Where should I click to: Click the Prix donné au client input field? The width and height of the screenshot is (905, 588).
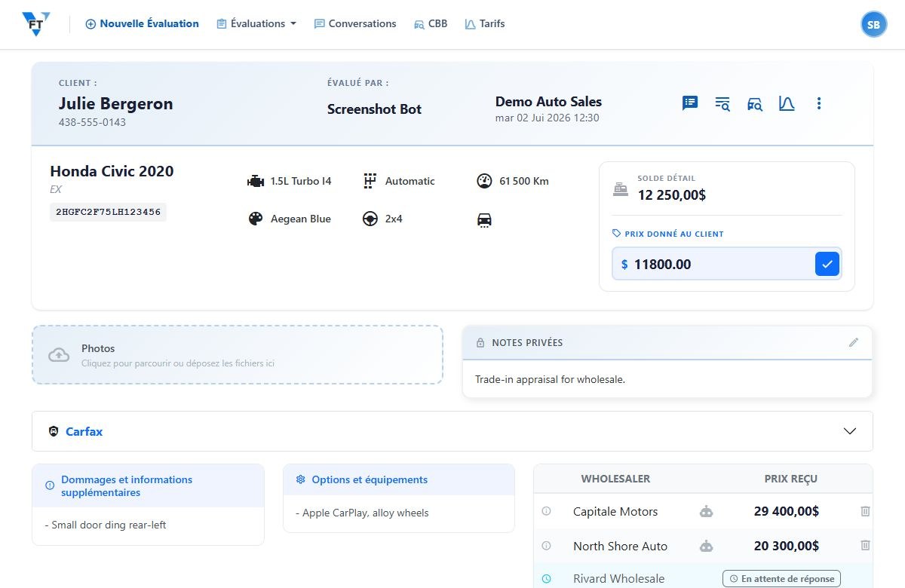click(x=713, y=264)
